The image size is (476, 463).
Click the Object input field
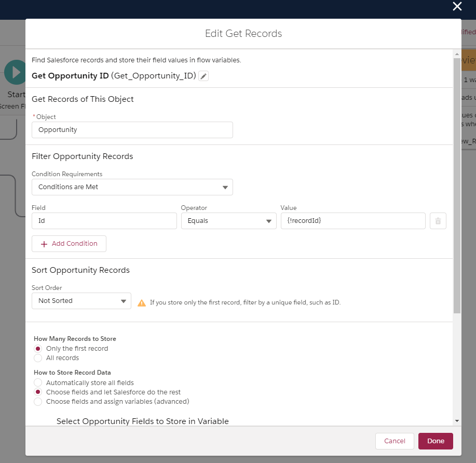click(132, 130)
